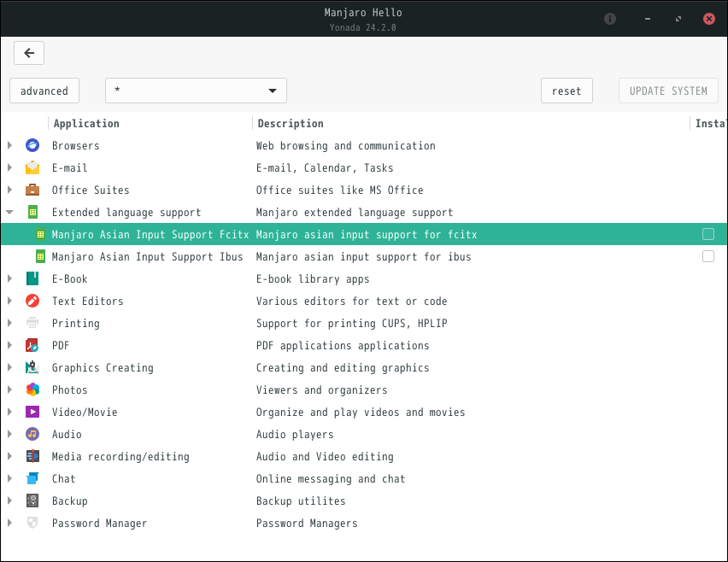
Task: Click the UPDATE SYSTEM button
Action: tap(668, 91)
